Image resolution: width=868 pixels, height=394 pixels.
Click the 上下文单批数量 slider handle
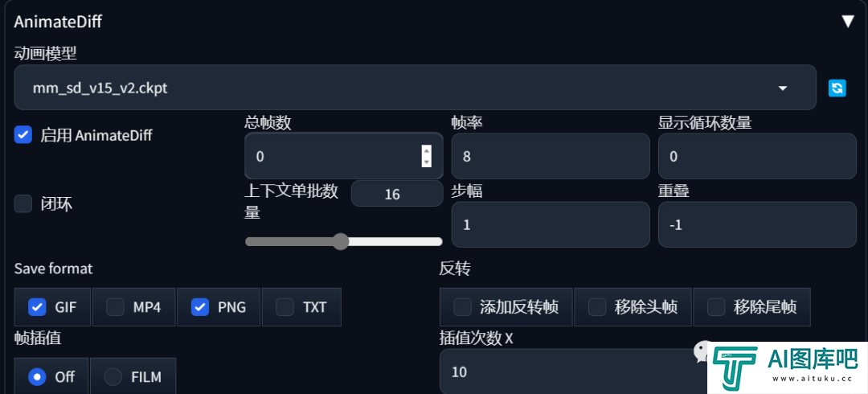click(x=341, y=241)
